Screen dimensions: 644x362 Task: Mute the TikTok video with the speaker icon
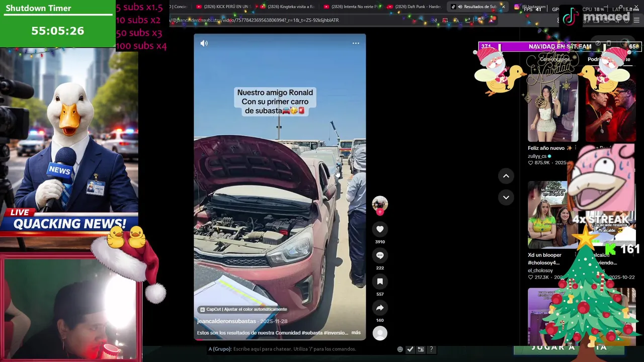pyautogui.click(x=204, y=43)
